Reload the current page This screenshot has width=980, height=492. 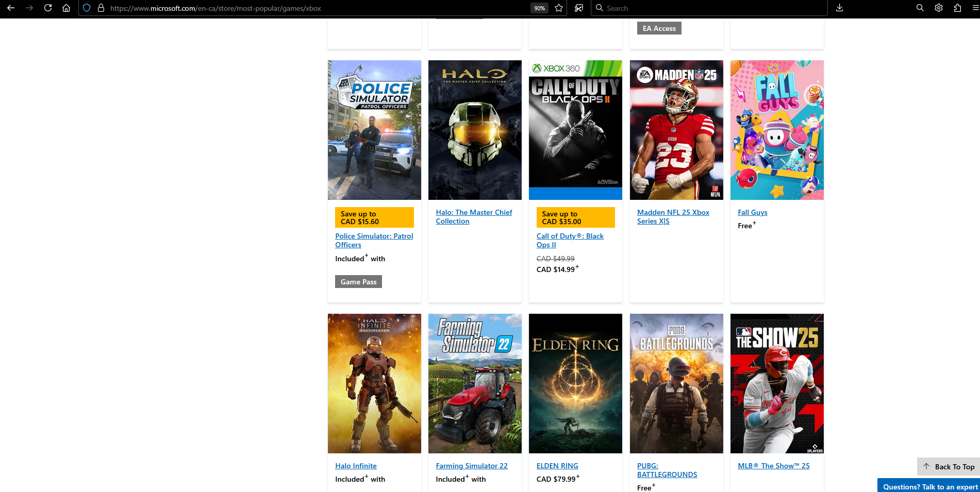pyautogui.click(x=48, y=8)
